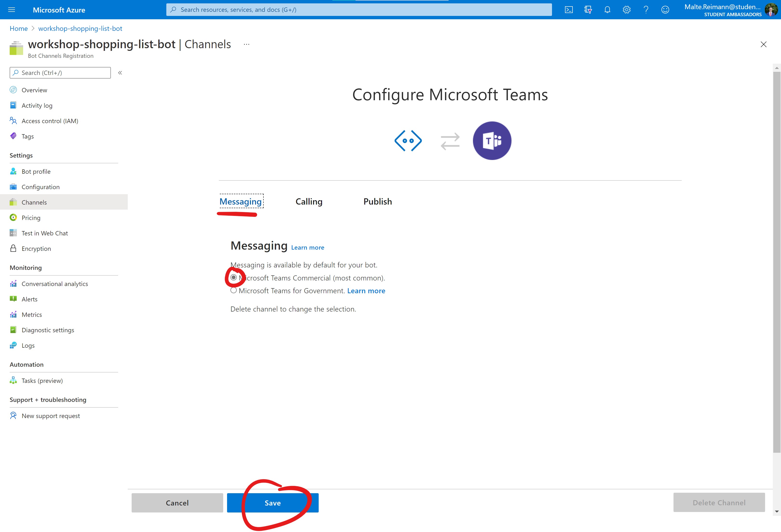Image resolution: width=781 pixels, height=532 pixels.
Task: Open Test in Web Chat menu item
Action: 44,233
